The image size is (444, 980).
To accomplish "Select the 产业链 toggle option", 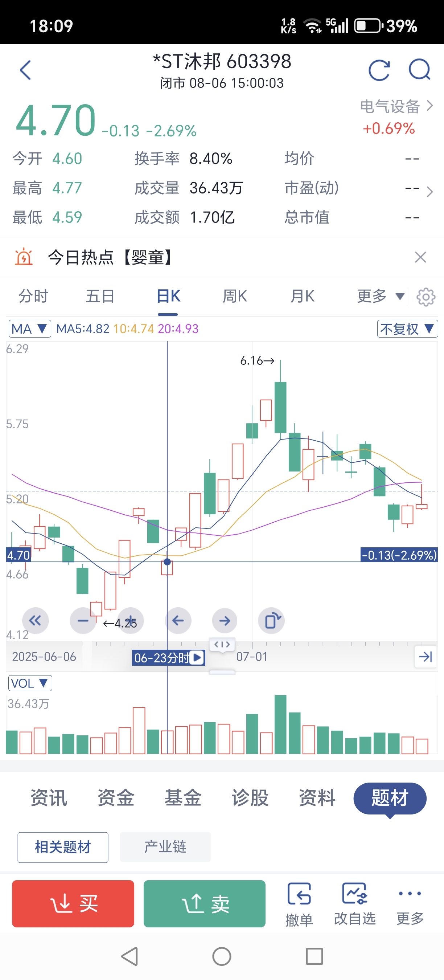I will click(165, 847).
